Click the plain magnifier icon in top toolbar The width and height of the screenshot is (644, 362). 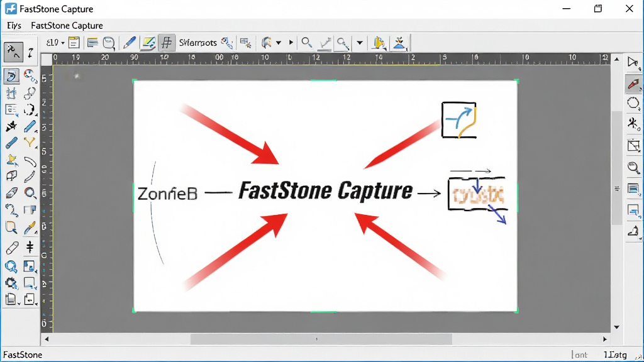click(306, 42)
